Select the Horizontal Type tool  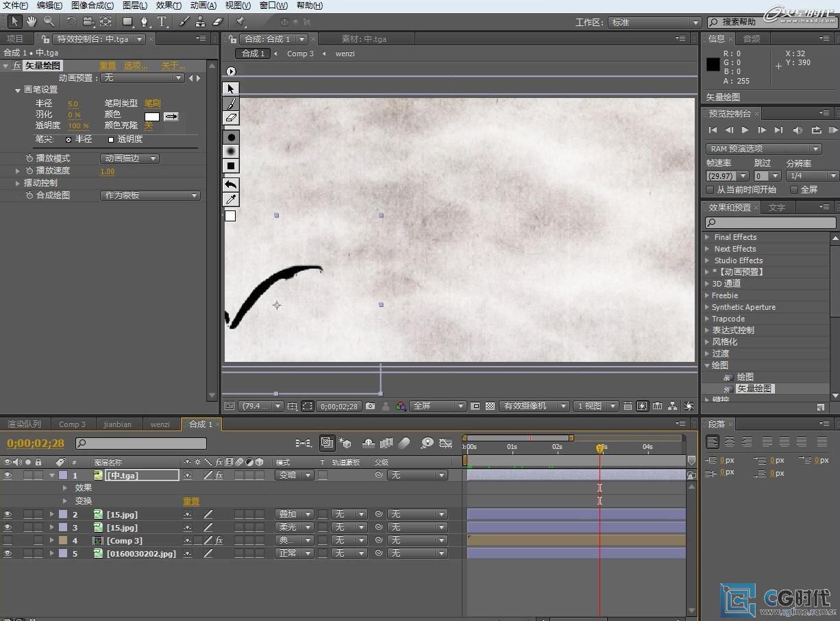(x=162, y=22)
